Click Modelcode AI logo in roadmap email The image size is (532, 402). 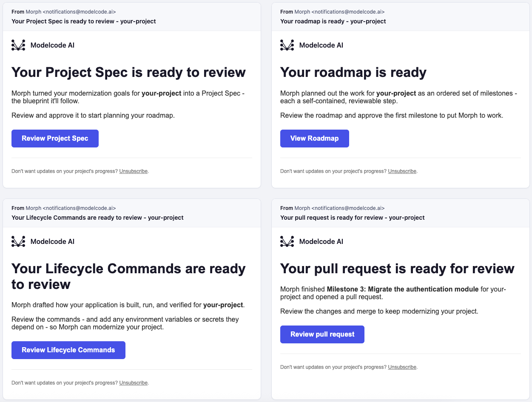click(x=287, y=45)
